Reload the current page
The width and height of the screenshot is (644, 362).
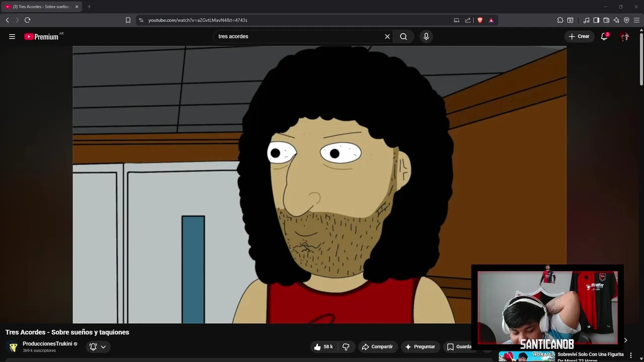tap(27, 20)
